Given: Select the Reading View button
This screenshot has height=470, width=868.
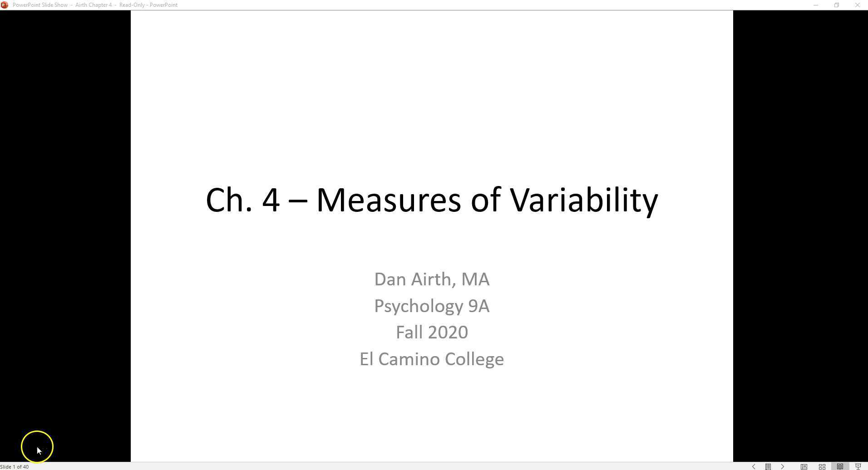Looking at the screenshot, I should click(840, 466).
